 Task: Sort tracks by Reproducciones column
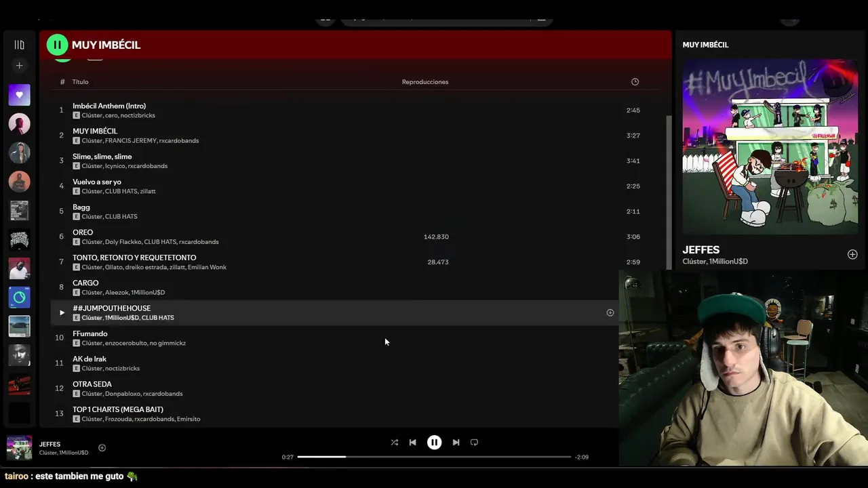(425, 82)
